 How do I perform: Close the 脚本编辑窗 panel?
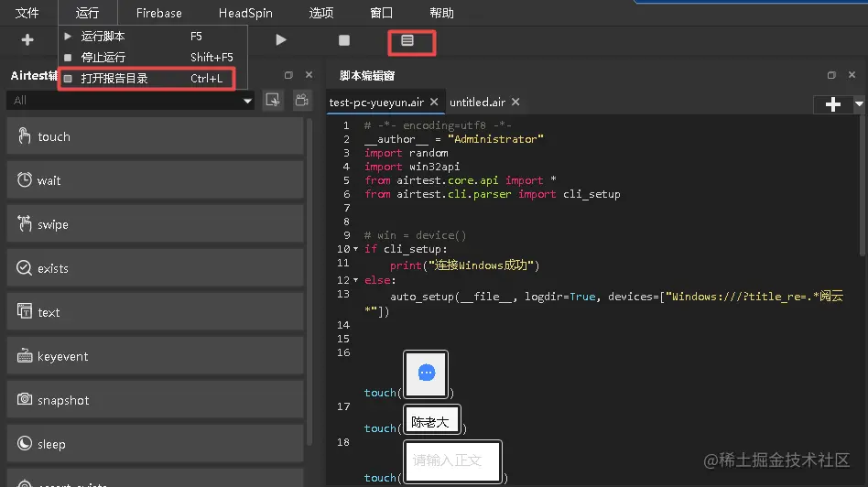point(852,75)
